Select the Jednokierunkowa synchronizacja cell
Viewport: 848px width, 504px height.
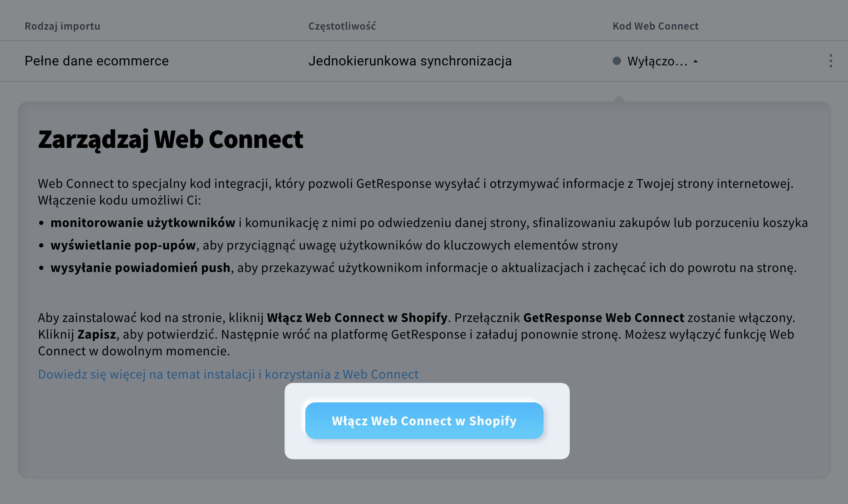point(410,61)
